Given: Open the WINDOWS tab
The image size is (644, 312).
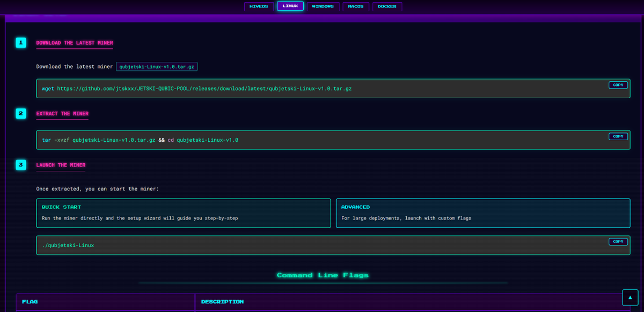Looking at the screenshot, I should tap(323, 6).
